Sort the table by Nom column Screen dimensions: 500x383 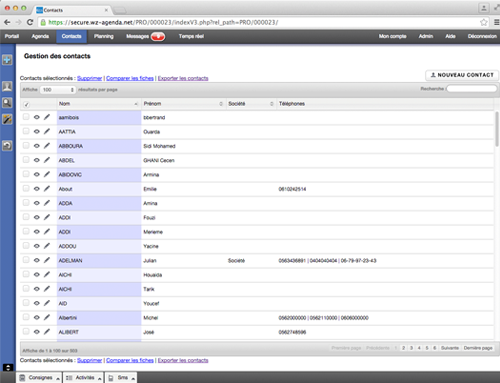point(98,104)
